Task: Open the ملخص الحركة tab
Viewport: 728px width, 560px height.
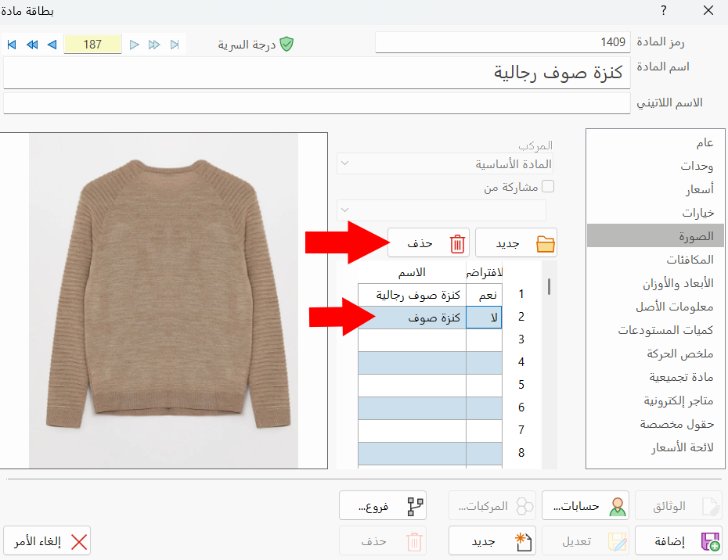Action: coord(655,354)
